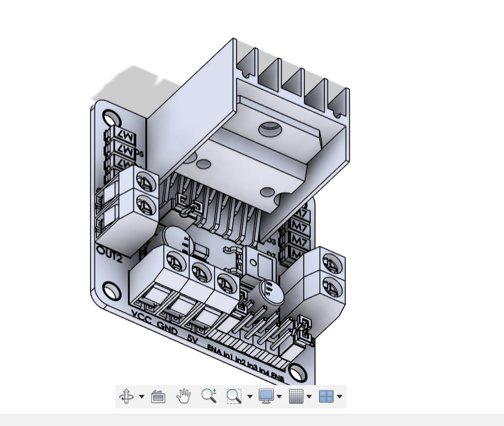This screenshot has width=504, height=426.
Task: Click the monitor display settings icon
Action: click(x=266, y=396)
